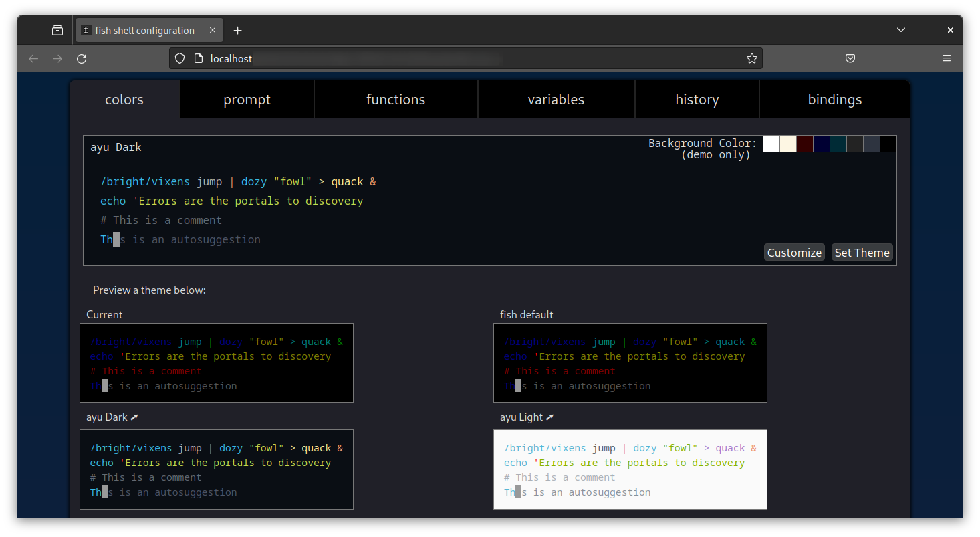Click the fish favicon on the browser tab
This screenshot has width=980, height=537.
87,29
